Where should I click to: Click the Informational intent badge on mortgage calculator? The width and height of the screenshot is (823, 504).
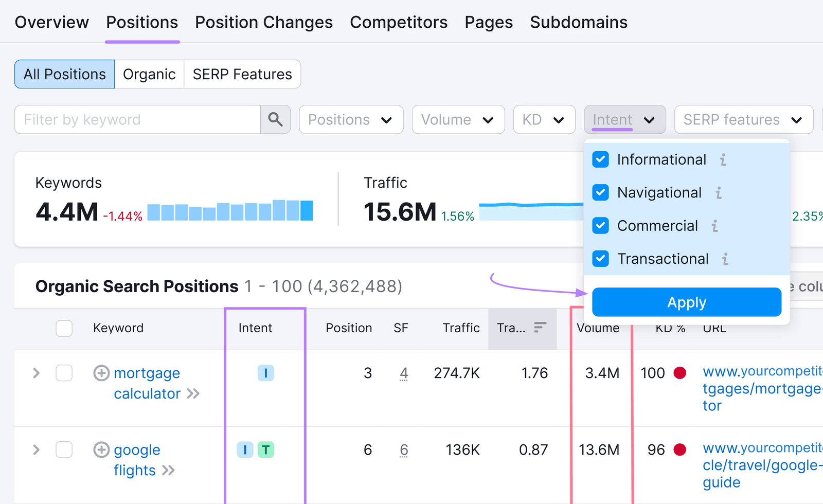(x=265, y=373)
